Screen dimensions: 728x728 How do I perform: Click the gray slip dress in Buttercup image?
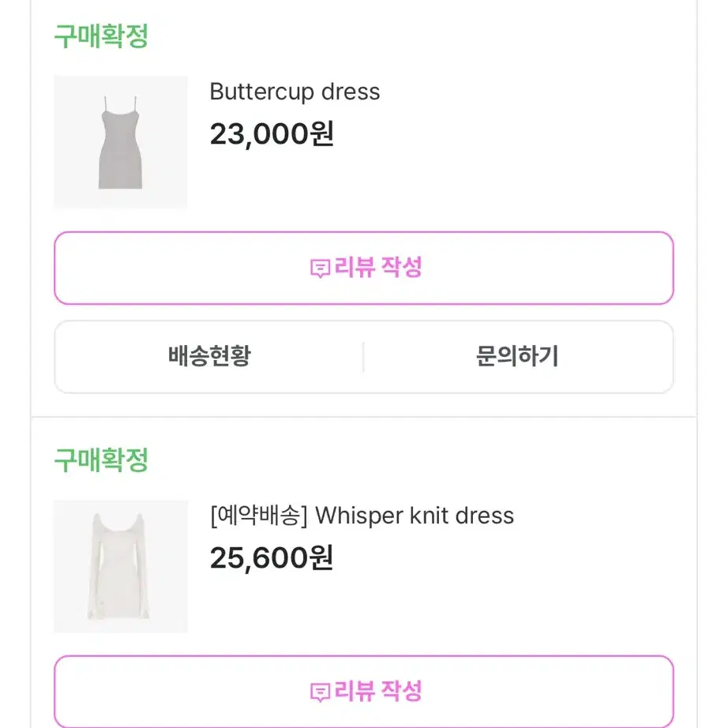[120, 143]
